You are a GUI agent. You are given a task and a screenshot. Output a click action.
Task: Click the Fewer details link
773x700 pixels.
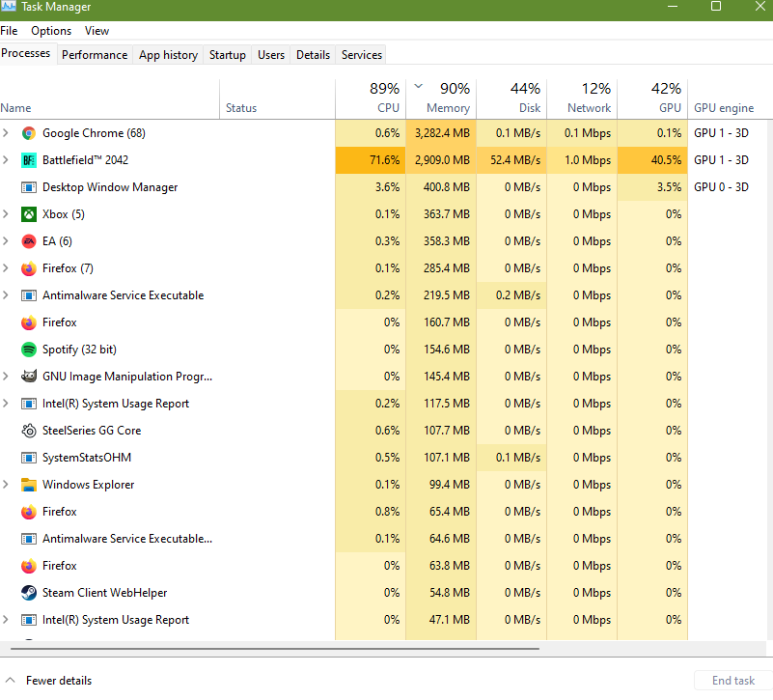tap(59, 681)
